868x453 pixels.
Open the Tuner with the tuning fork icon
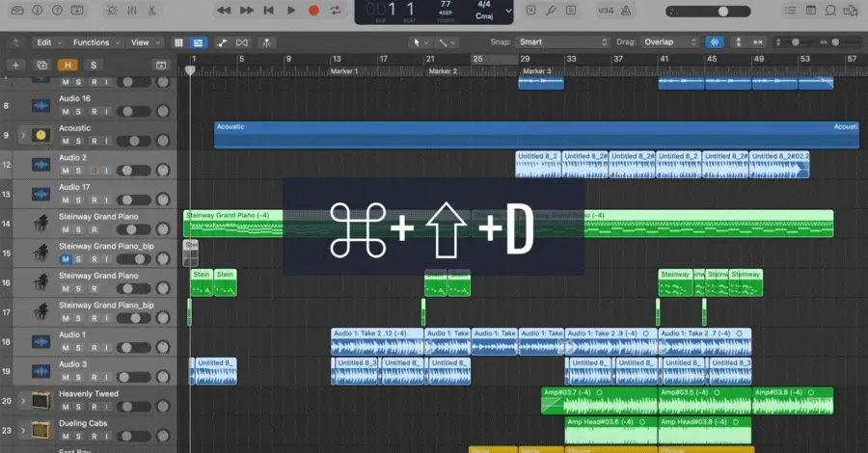click(551, 10)
